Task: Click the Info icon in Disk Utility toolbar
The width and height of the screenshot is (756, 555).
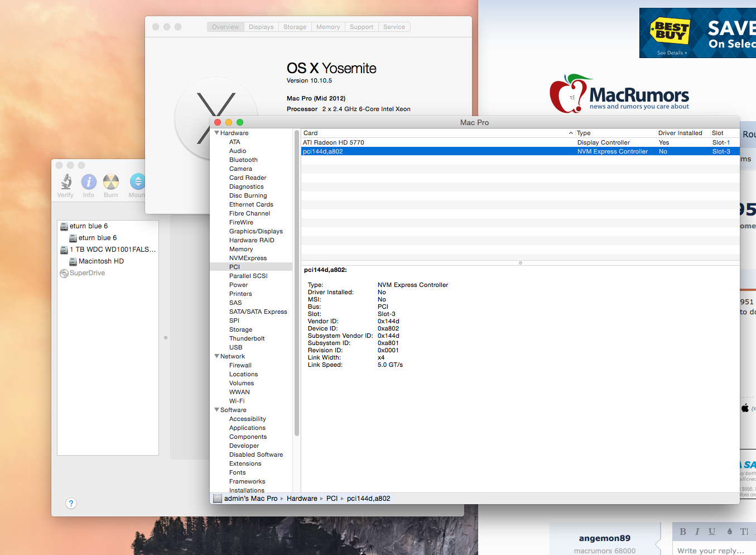Action: tap(89, 181)
